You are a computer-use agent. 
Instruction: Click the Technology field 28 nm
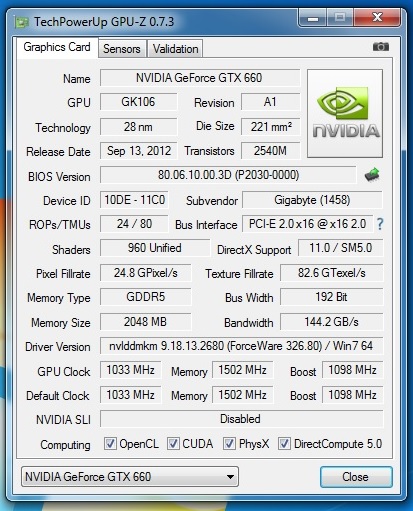click(138, 127)
